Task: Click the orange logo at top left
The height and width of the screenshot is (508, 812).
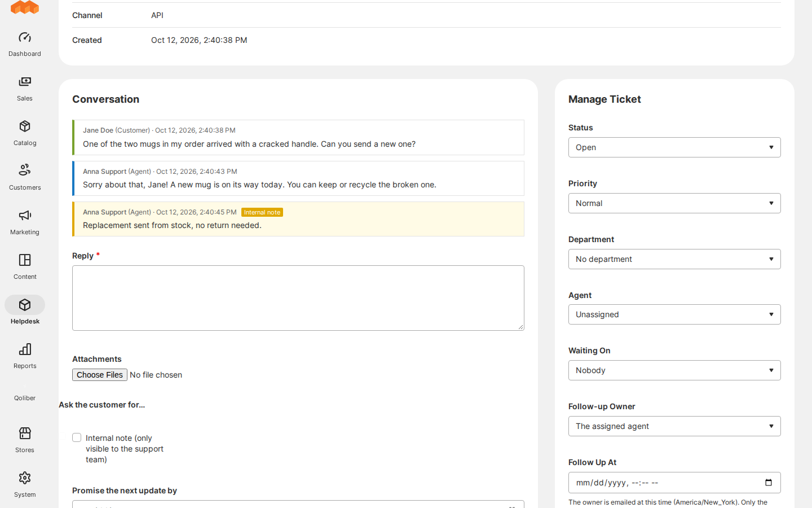Action: pos(25,7)
